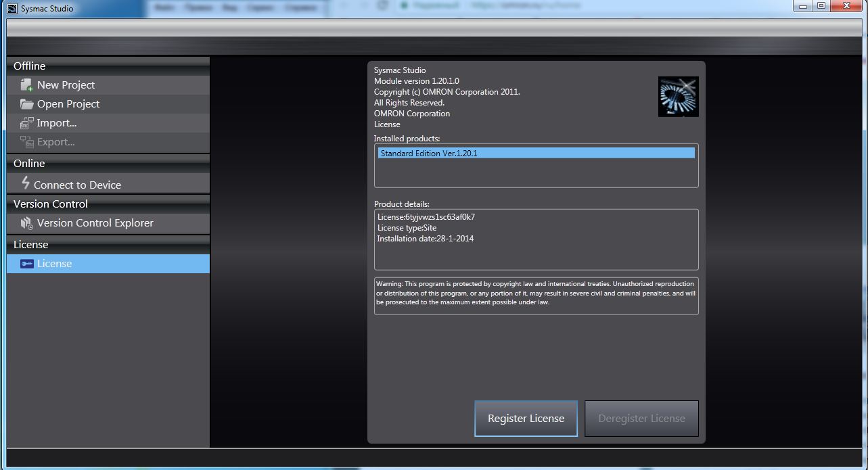Image resolution: width=868 pixels, height=470 pixels.
Task: Click the Register License button
Action: coord(526,418)
